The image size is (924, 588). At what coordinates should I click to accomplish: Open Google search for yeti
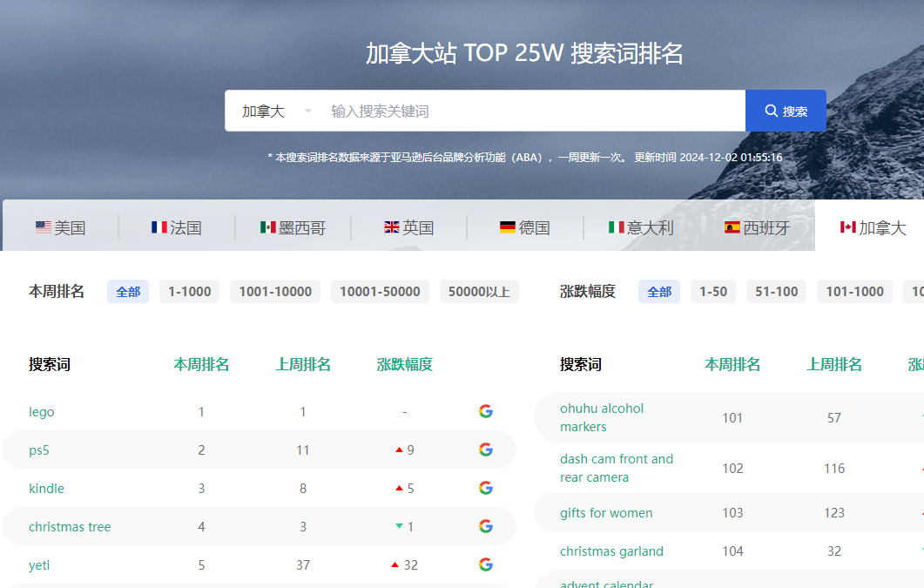pos(486,564)
